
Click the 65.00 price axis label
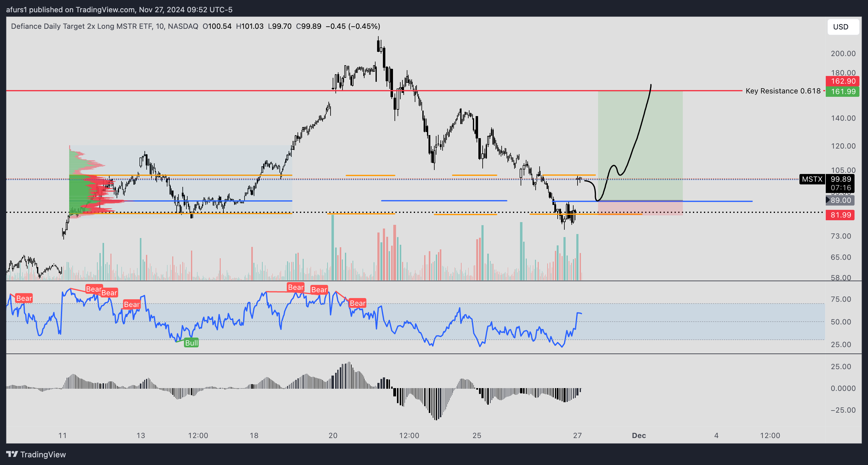coord(841,257)
